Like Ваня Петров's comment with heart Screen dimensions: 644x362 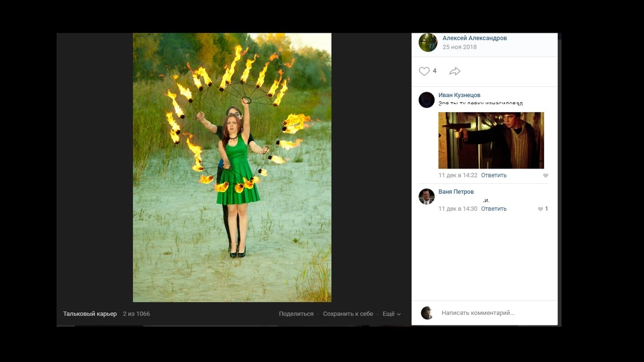(x=540, y=209)
